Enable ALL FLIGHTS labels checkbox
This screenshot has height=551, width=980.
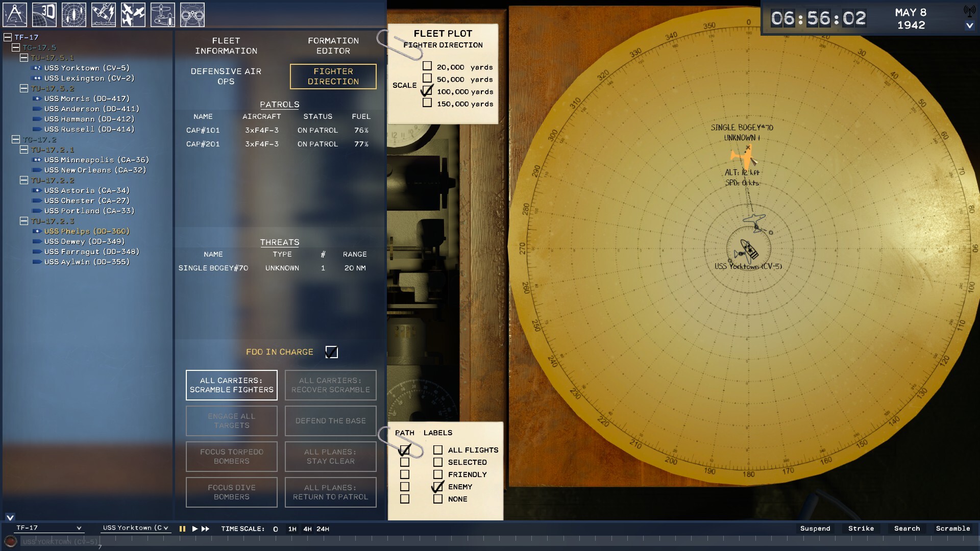pyautogui.click(x=438, y=450)
